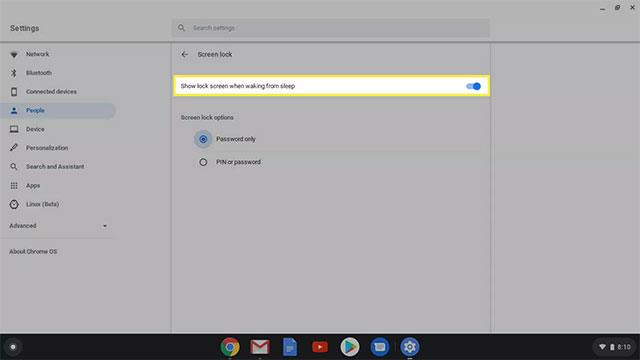Select Password only radio option
640x360 pixels.
pos(203,139)
